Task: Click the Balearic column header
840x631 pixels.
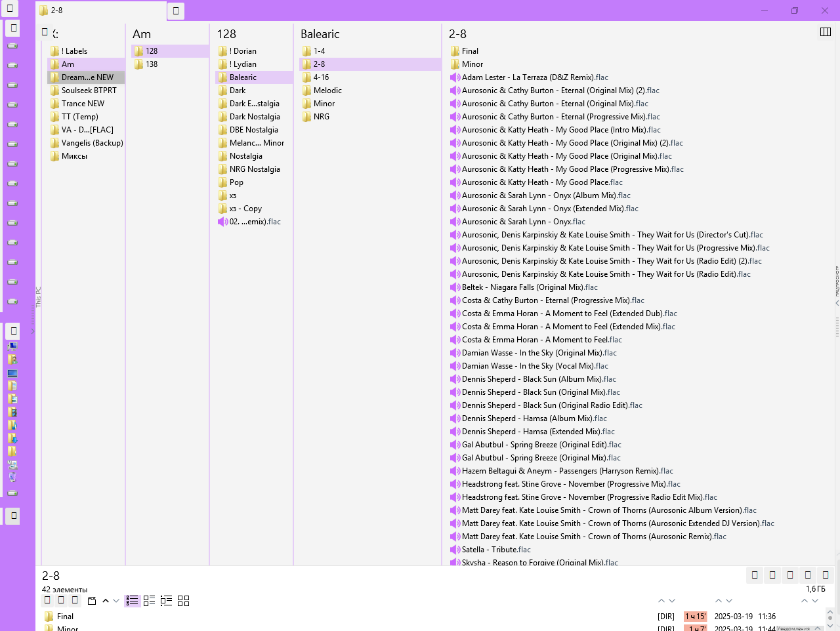Action: [x=320, y=34]
